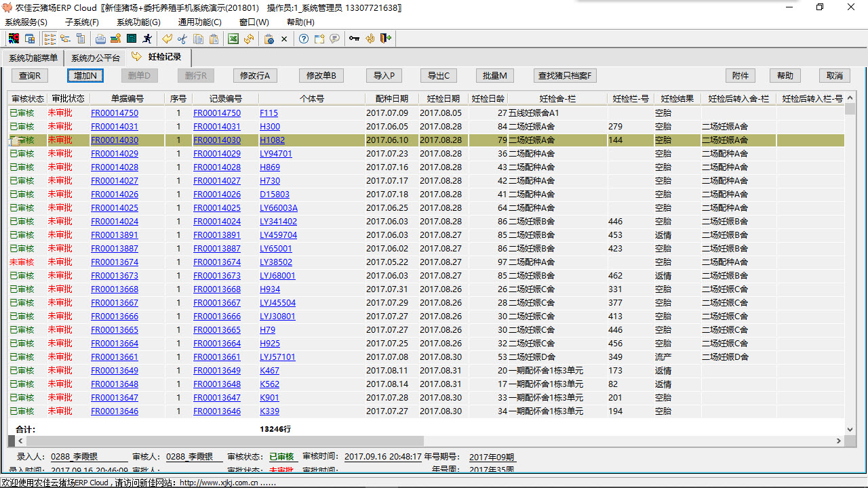868x488 pixels.
Task: Select the Cut (scissors) toolbar icon
Action: 182,39
